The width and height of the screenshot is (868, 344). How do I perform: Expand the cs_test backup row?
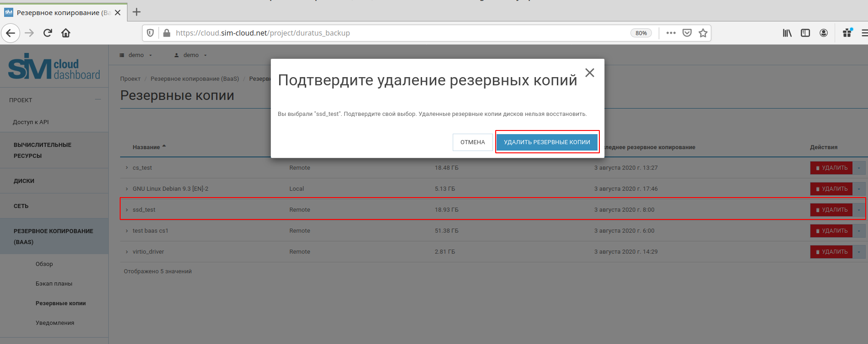coord(127,168)
